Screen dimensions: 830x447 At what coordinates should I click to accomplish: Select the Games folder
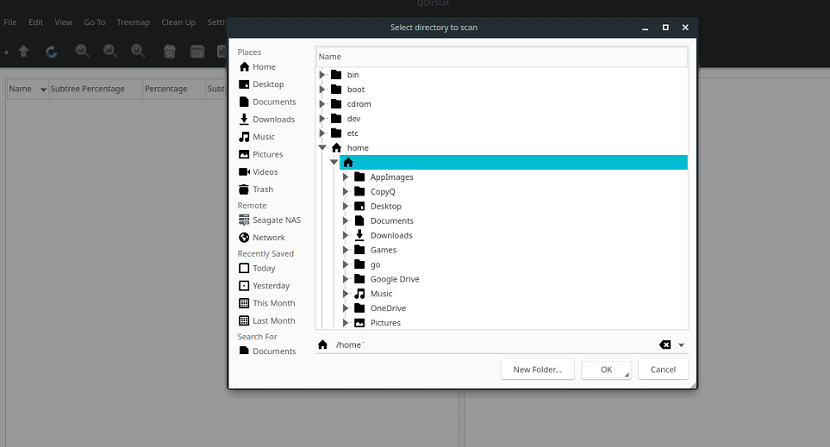[383, 250]
